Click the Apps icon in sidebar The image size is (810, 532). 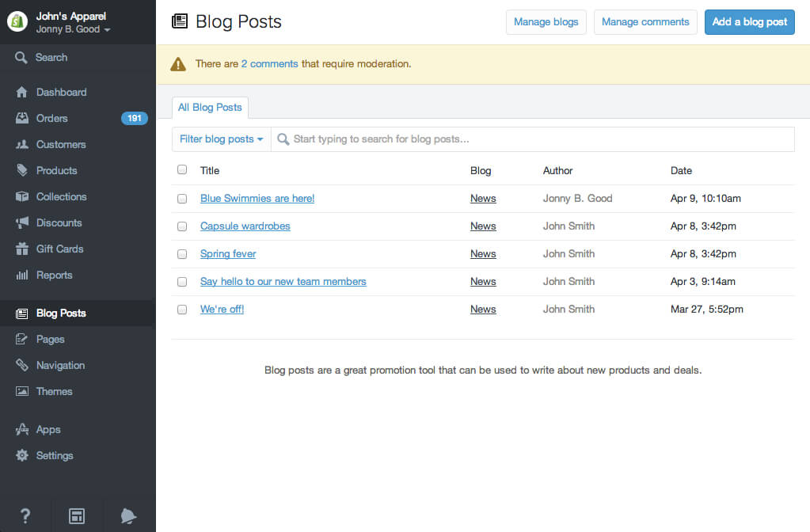point(21,429)
